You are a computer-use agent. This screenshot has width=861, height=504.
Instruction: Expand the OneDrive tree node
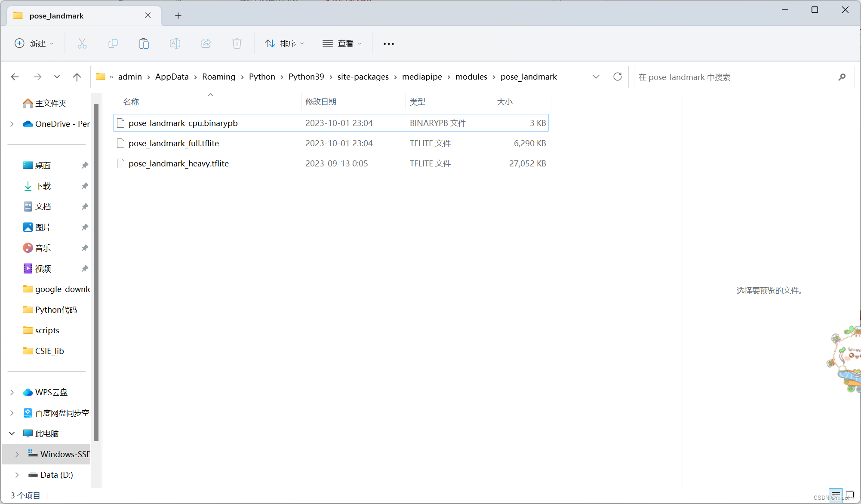[12, 124]
